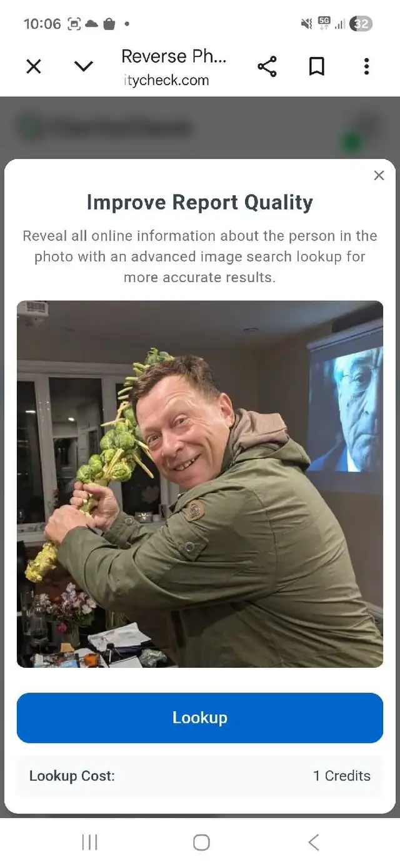Image resolution: width=400 pixels, height=868 pixels.
Task: Go to the Android home screen
Action: tap(201, 842)
